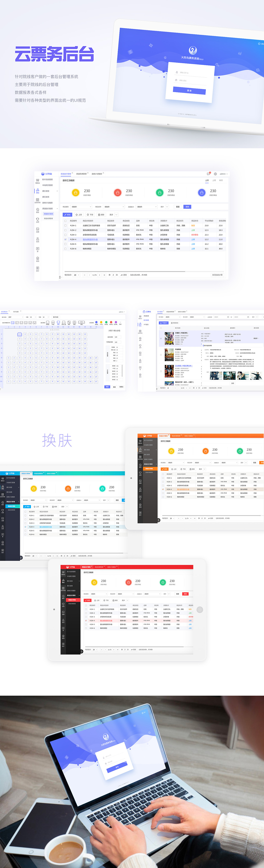
Task: Large white dashboard: open 商品名称 dropdown
Action: click(114, 206)
